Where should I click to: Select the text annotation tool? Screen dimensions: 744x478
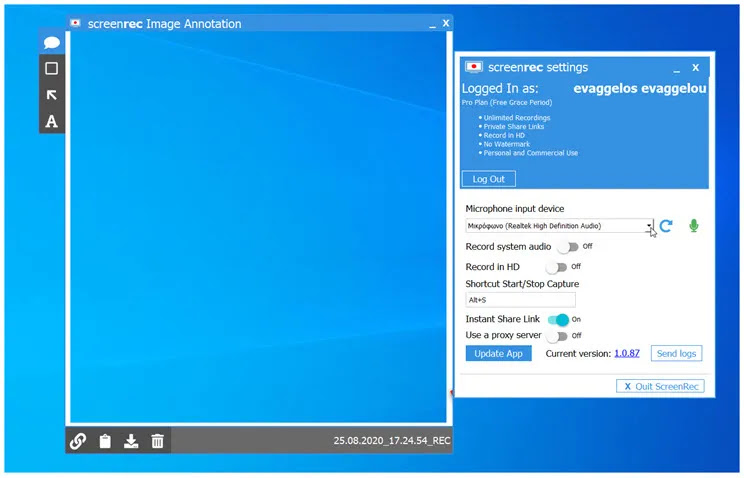(52, 121)
